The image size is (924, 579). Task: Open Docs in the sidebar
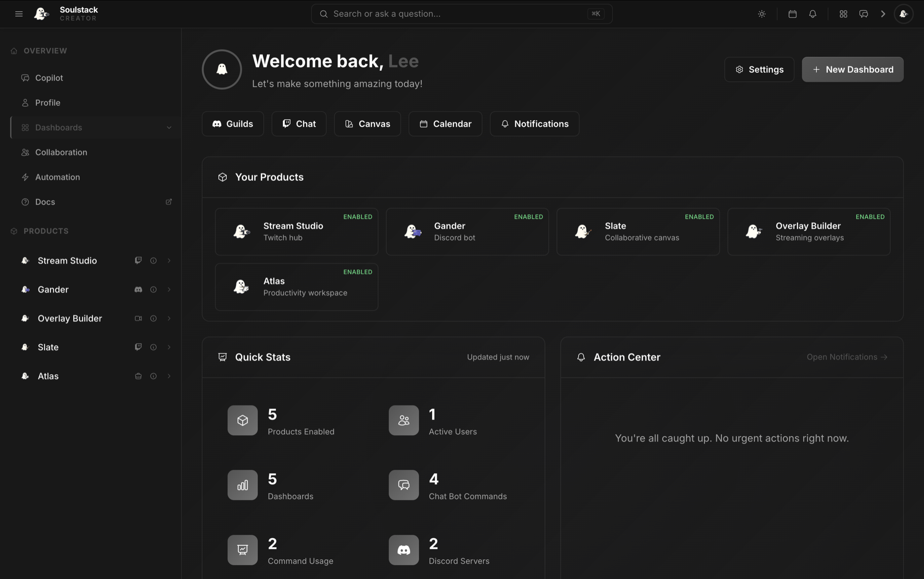(x=95, y=202)
